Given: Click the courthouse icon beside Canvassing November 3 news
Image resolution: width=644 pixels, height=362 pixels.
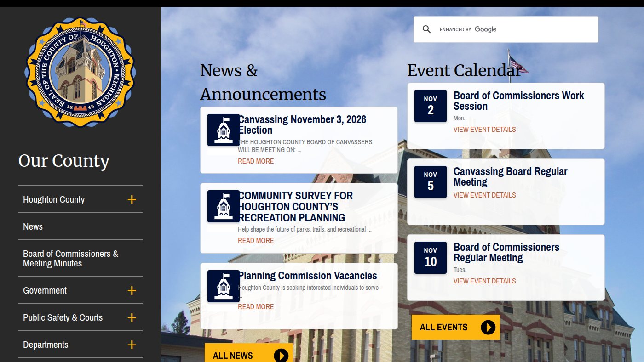Looking at the screenshot, I should point(224,130).
